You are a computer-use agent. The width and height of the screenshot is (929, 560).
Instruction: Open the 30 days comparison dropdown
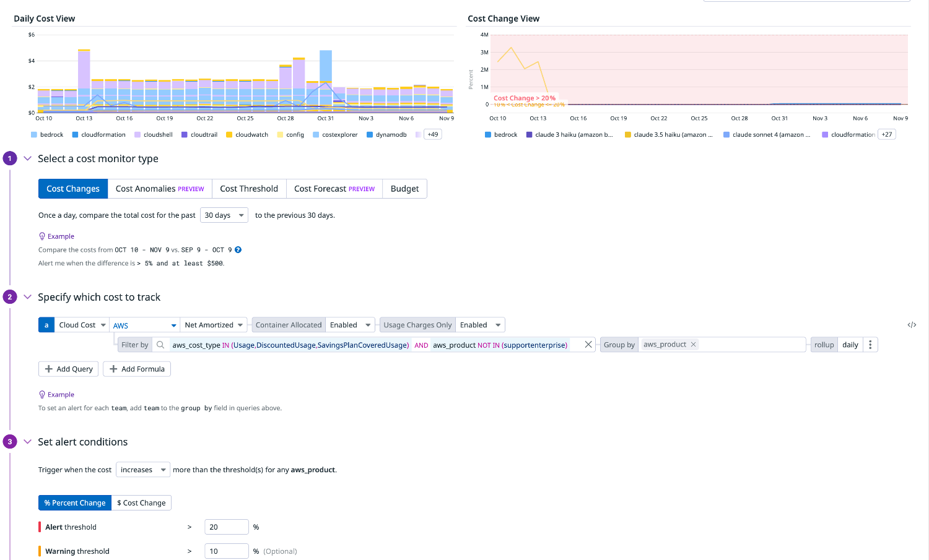tap(224, 215)
